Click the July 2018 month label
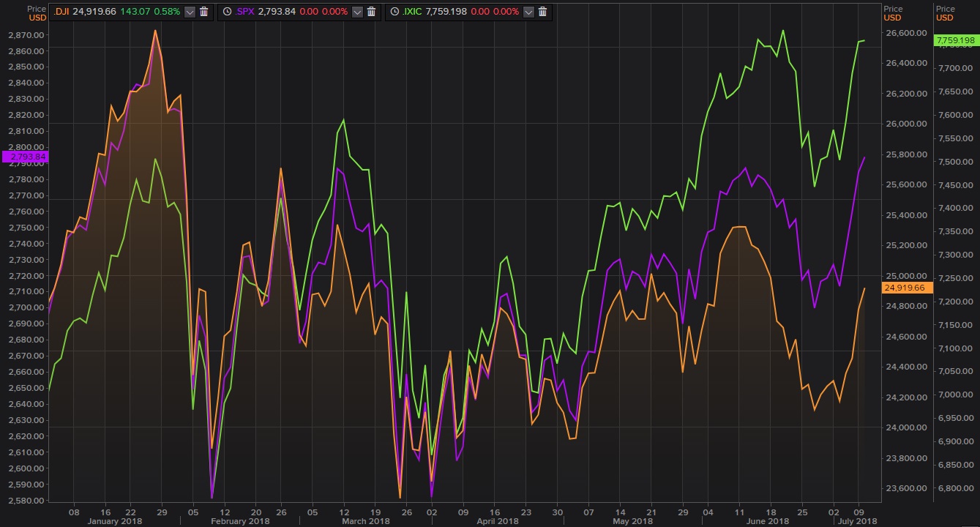This screenshot has width=980, height=527. [856, 521]
